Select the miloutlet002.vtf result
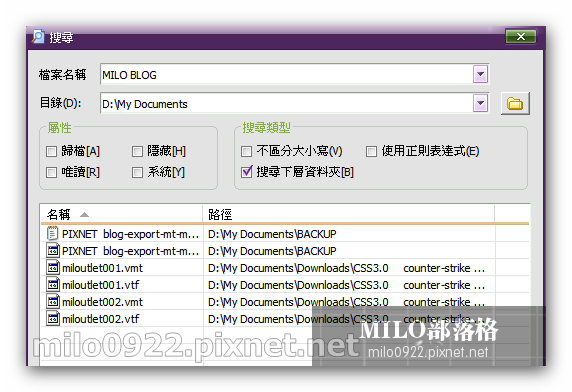 click(101, 319)
